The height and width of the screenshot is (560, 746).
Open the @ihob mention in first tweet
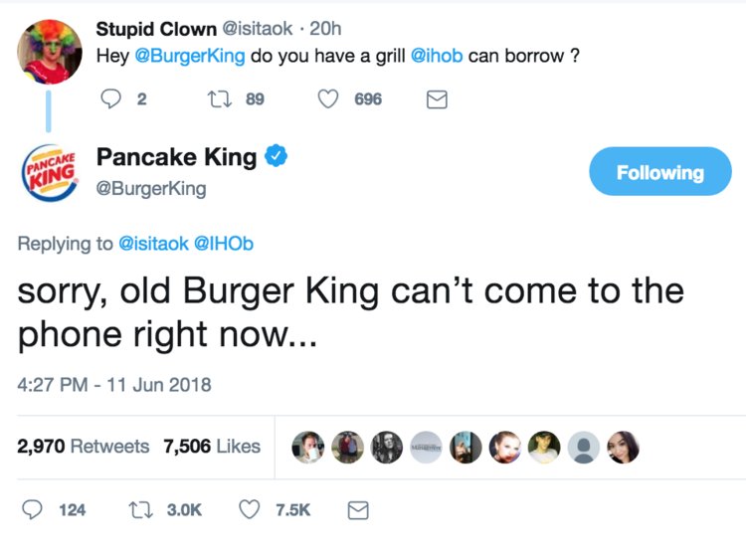[x=438, y=56]
